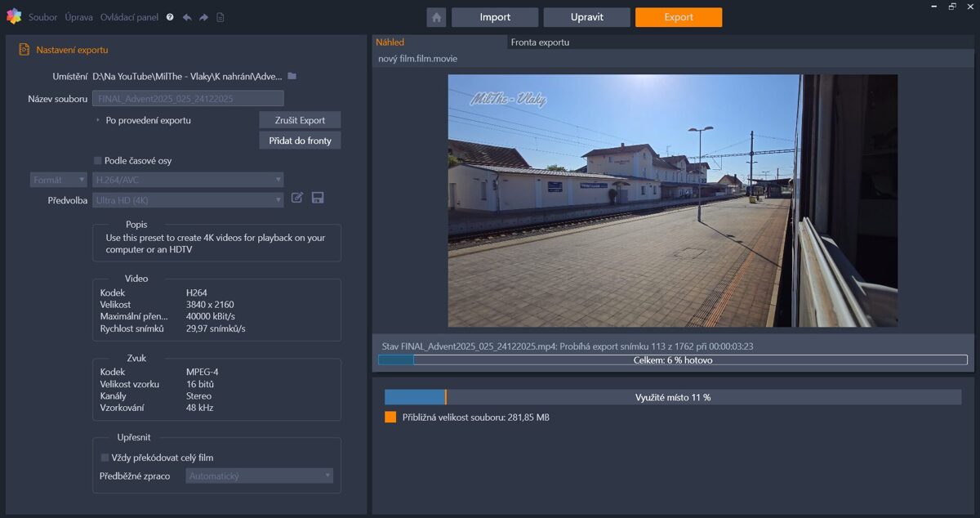
Task: Click the Přidat do fronty button
Action: click(x=300, y=141)
